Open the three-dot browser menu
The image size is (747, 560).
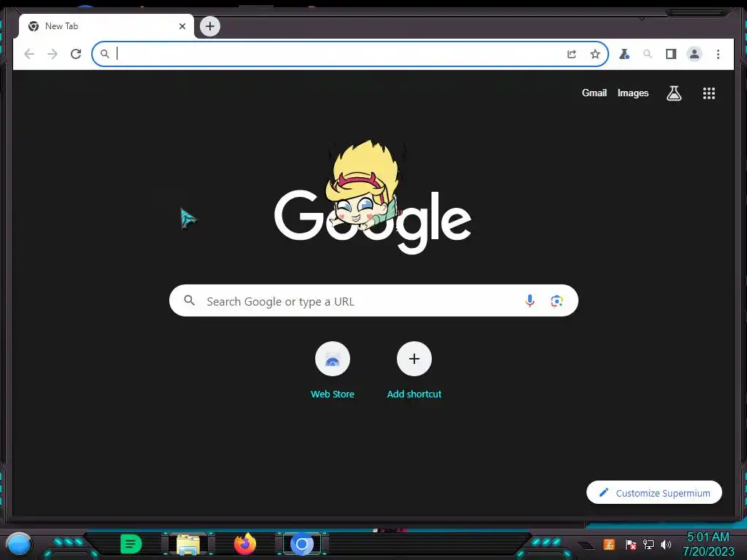[718, 54]
